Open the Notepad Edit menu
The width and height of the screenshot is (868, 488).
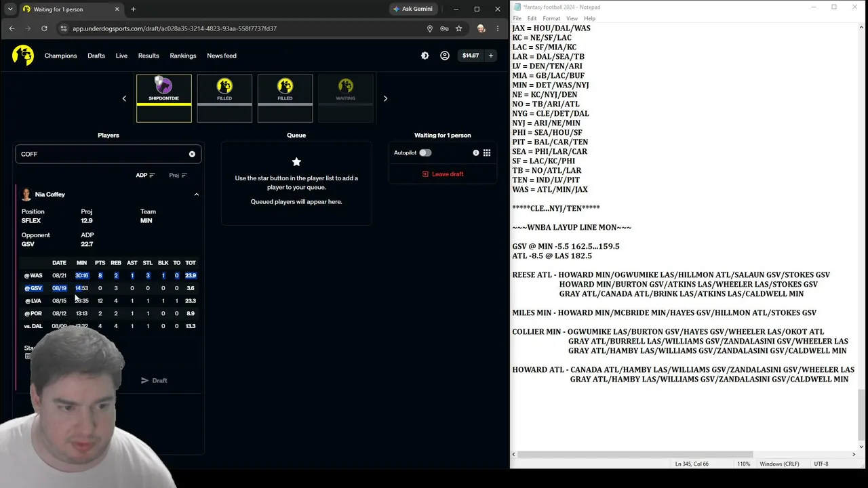(532, 18)
